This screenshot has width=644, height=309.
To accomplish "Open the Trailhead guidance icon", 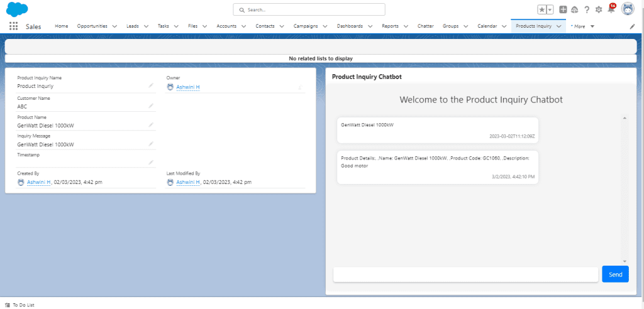I will click(575, 9).
